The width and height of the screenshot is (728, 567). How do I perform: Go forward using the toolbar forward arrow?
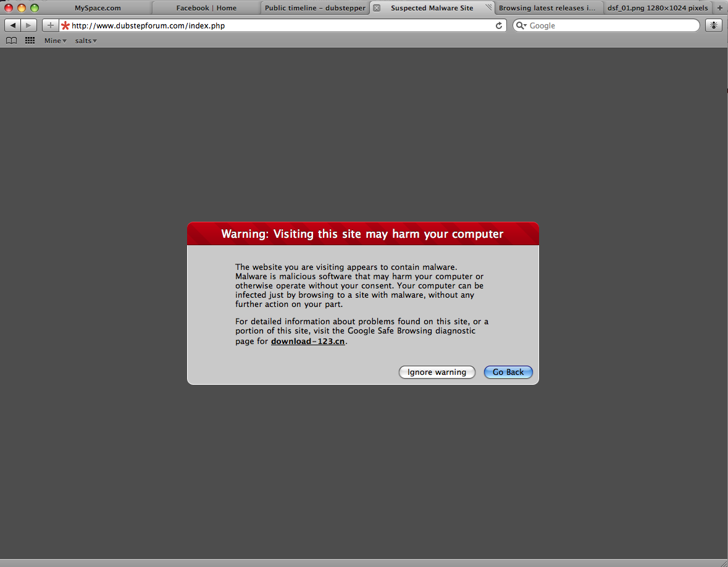[29, 25]
